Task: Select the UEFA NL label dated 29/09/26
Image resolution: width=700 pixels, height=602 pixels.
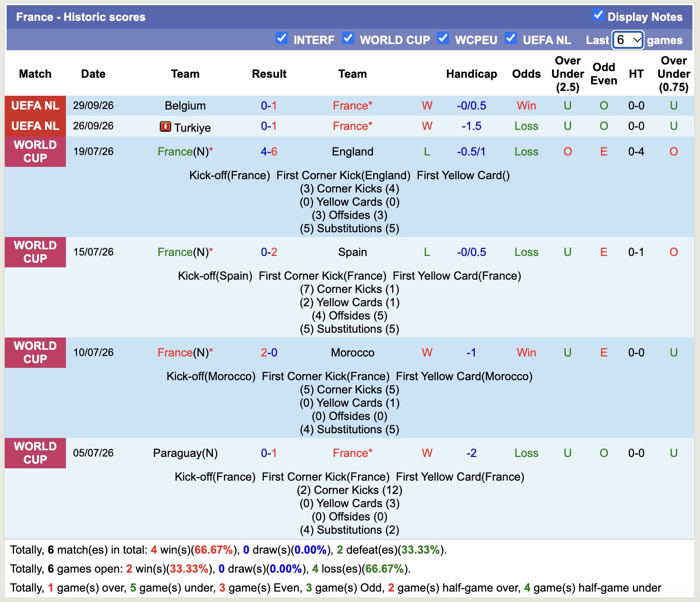Action: [x=35, y=106]
